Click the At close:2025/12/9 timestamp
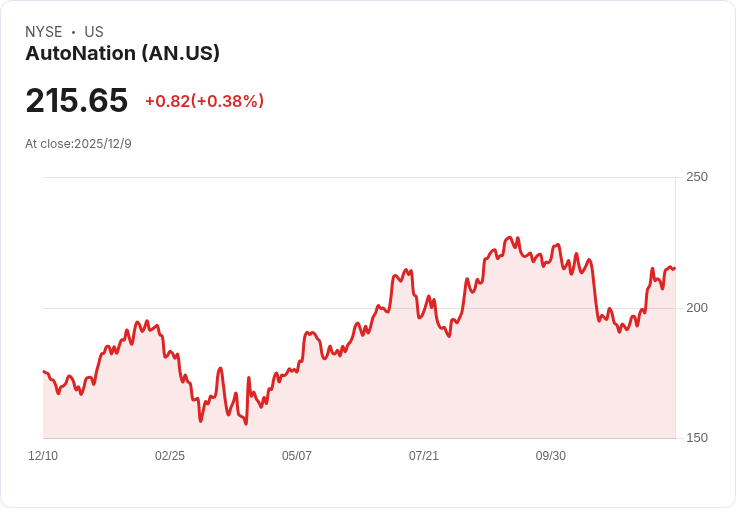 (78, 144)
